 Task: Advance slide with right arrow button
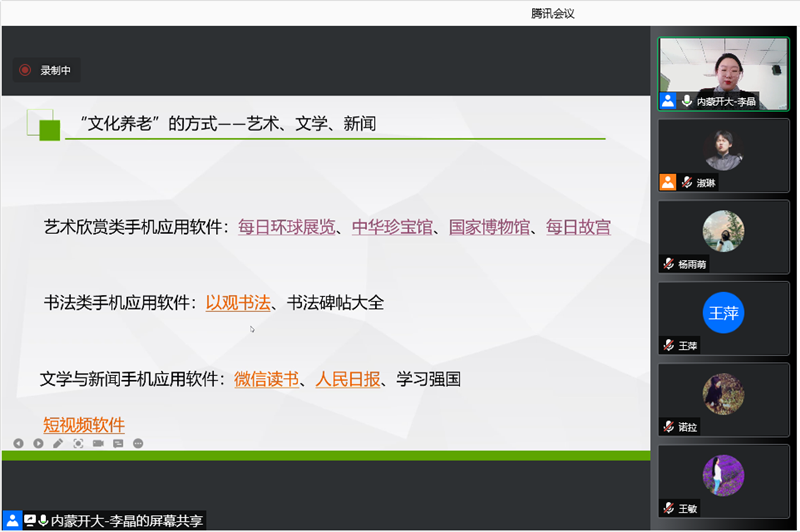click(x=38, y=443)
